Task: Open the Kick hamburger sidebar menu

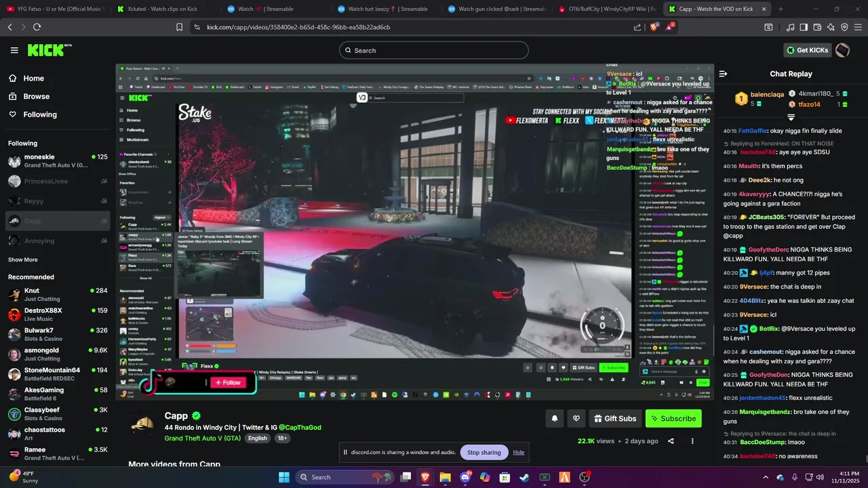Action: click(x=14, y=50)
